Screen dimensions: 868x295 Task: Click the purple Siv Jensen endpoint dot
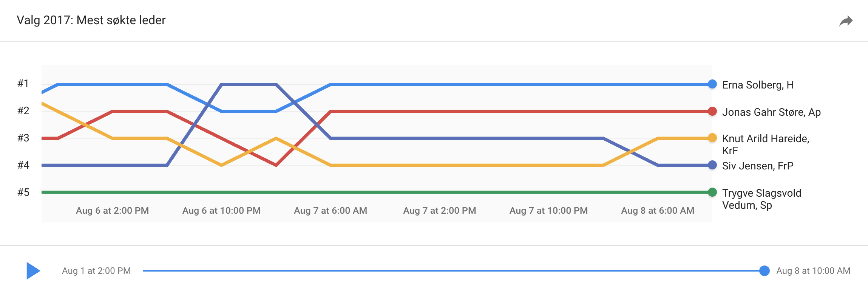click(x=712, y=165)
